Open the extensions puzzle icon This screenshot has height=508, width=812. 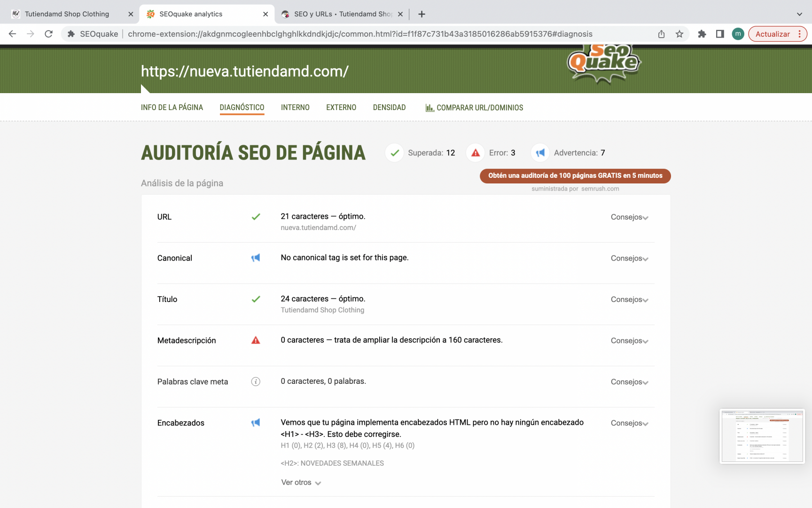702,34
